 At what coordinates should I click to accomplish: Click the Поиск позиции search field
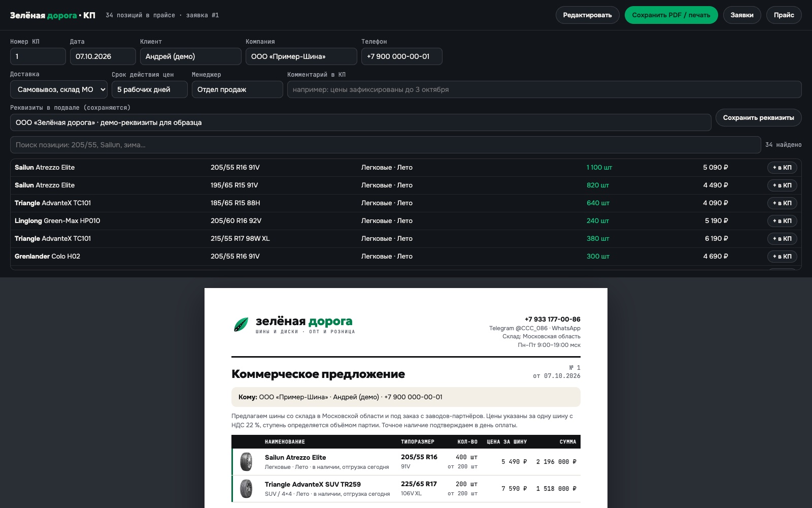click(386, 145)
